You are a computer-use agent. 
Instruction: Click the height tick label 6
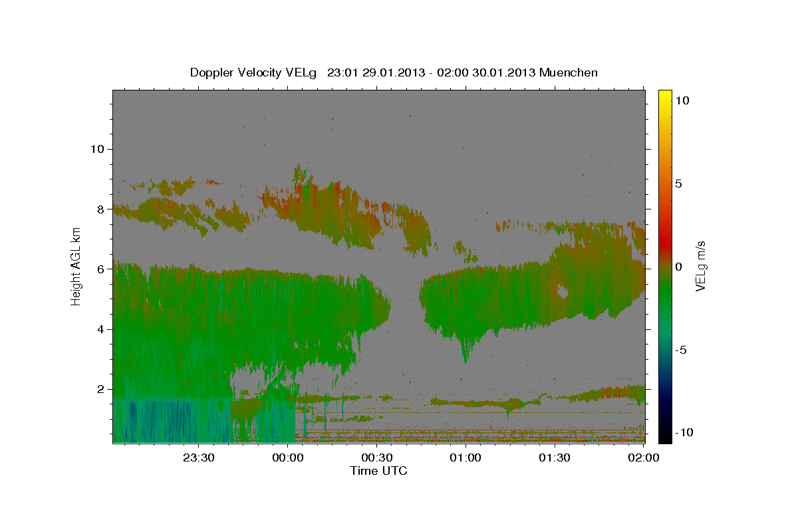tap(100, 269)
